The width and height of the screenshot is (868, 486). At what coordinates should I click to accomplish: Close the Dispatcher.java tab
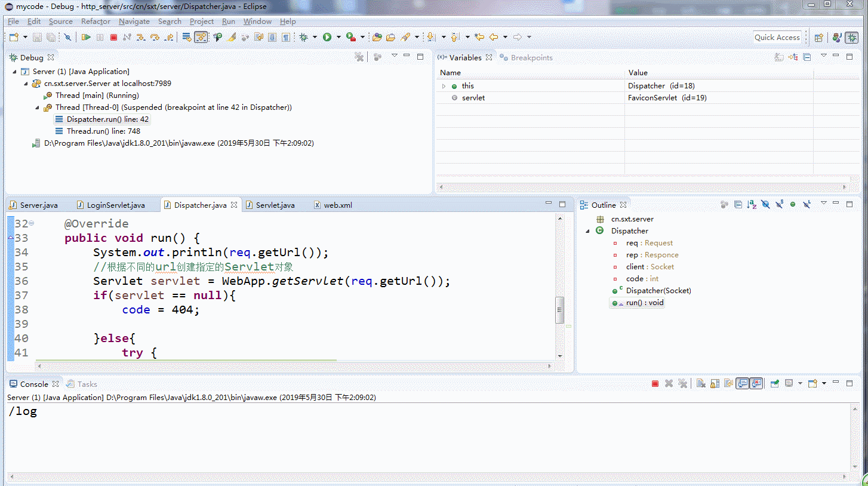tap(235, 205)
